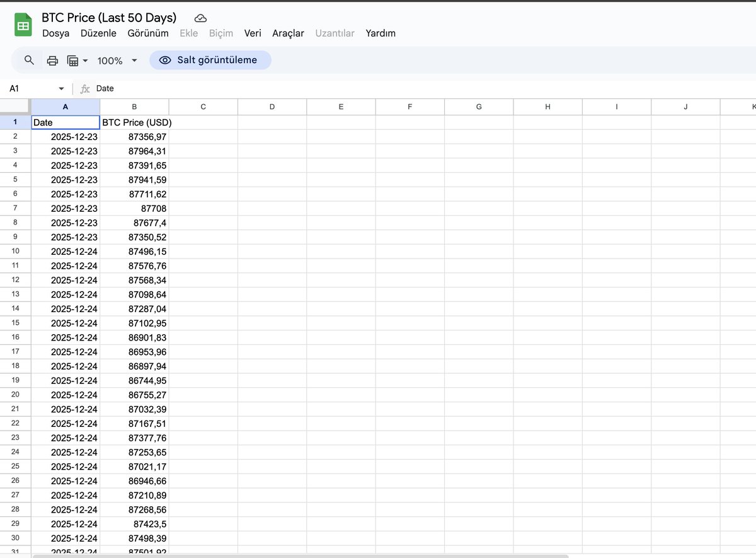Select cell with price 87576,76

point(134,265)
